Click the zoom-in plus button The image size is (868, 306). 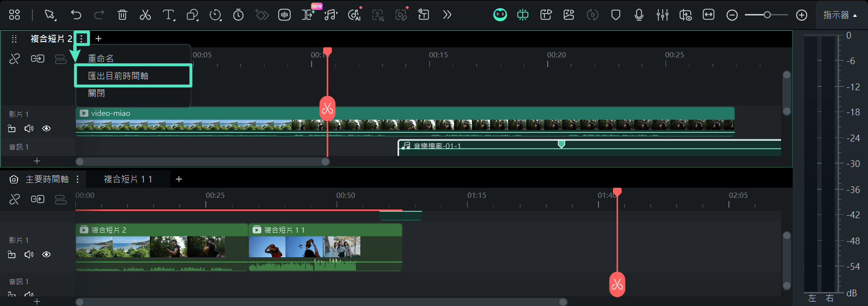click(x=801, y=15)
